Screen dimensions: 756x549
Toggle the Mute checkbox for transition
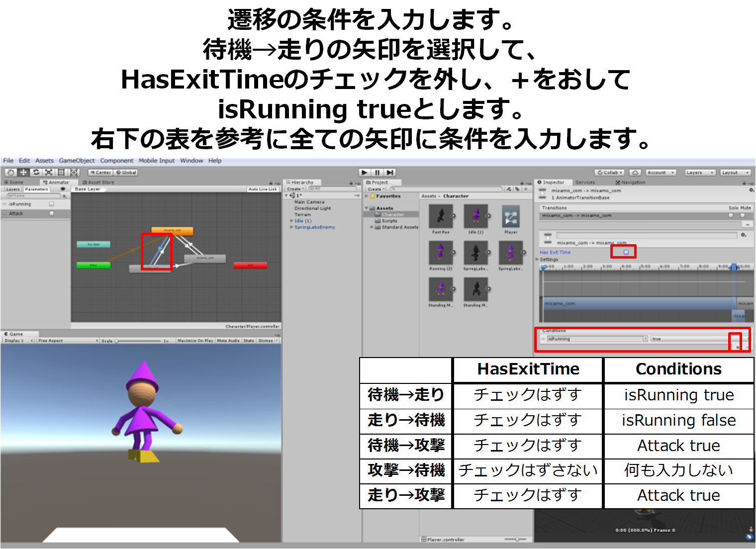[743, 215]
